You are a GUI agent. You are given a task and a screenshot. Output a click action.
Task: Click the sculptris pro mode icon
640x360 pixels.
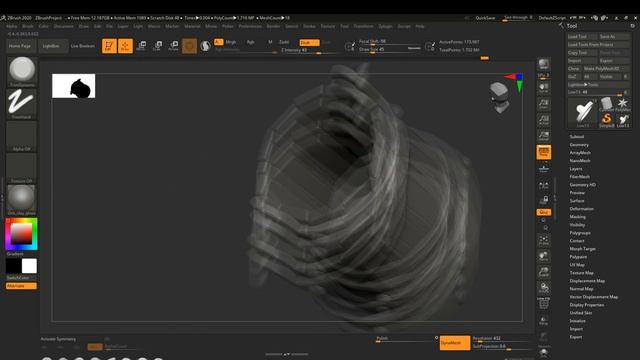point(205,46)
